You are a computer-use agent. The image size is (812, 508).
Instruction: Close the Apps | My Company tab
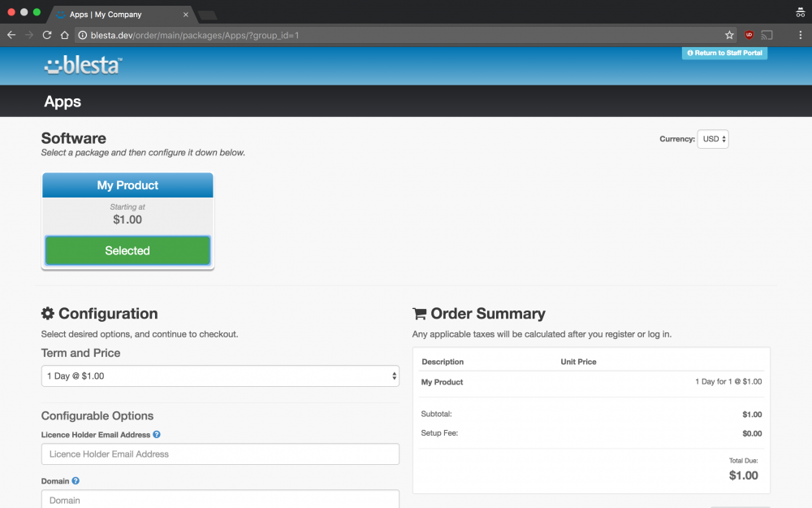[186, 15]
